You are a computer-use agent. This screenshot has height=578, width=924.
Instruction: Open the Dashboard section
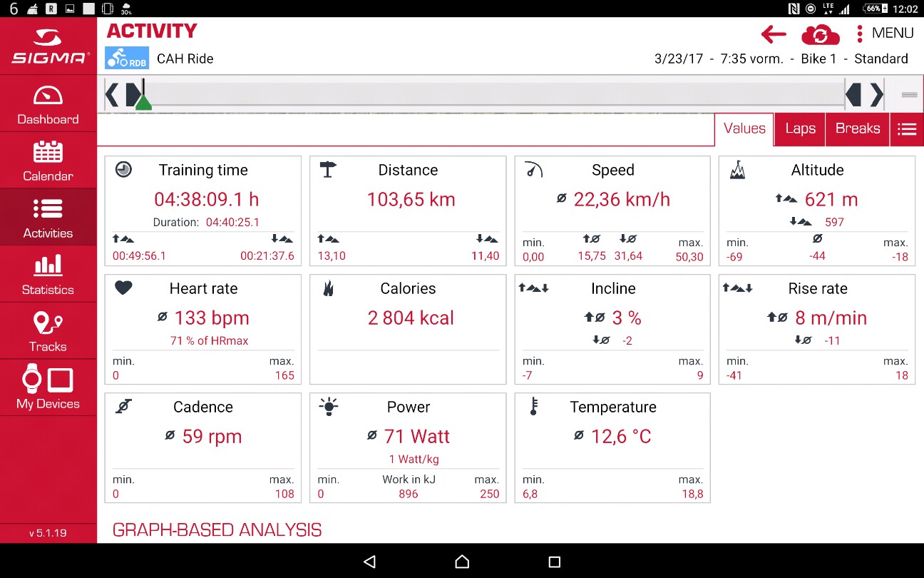coord(48,103)
